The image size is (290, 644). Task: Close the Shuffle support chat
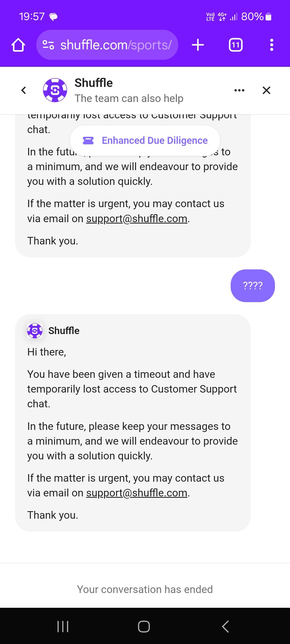coord(266,90)
